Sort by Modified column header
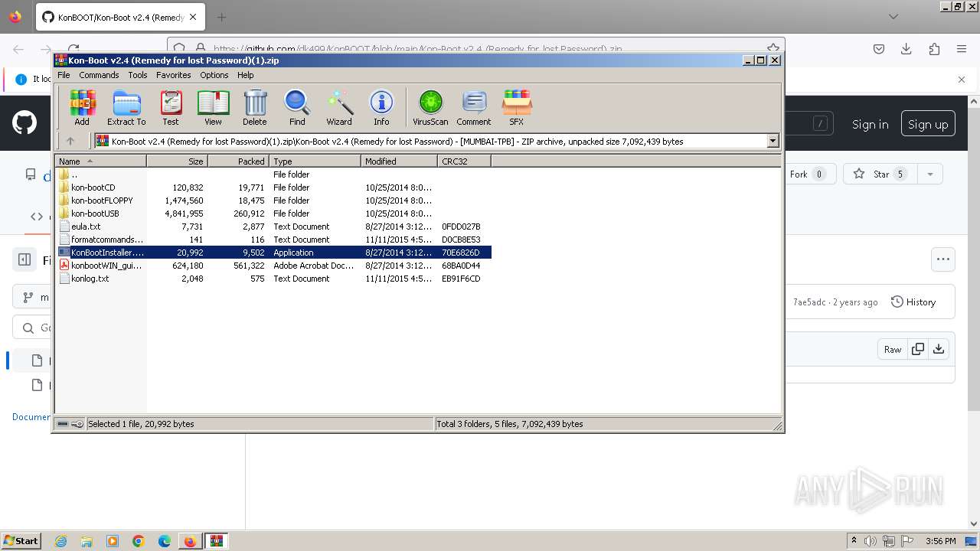Screen dimensions: 980x551 coord(399,161)
